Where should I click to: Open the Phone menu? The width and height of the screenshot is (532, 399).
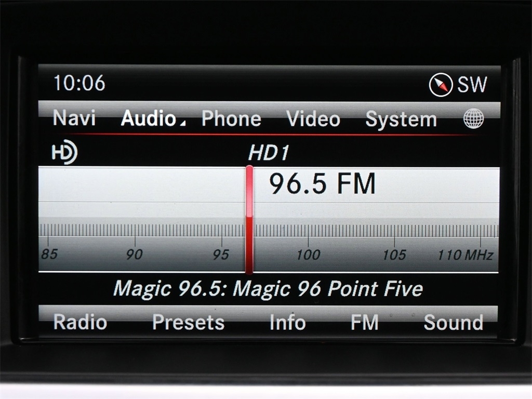point(231,119)
